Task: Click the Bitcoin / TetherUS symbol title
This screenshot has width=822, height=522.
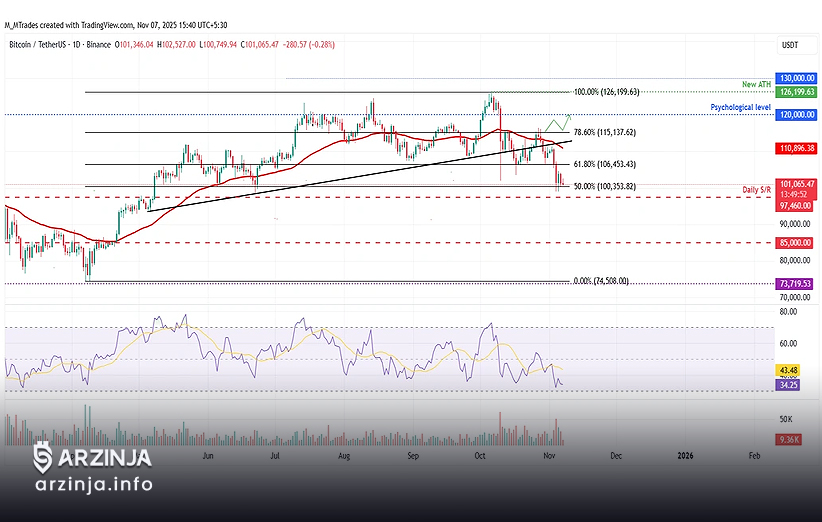Action: 47,44
